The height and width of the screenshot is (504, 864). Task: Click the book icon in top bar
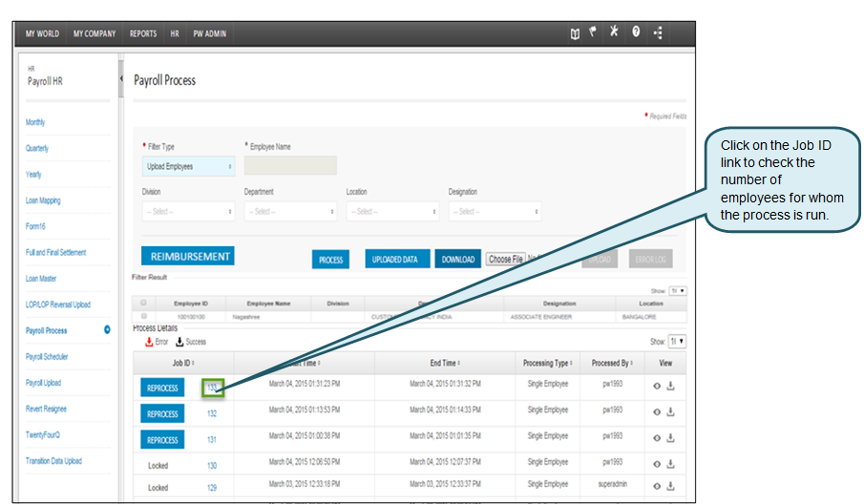click(575, 33)
